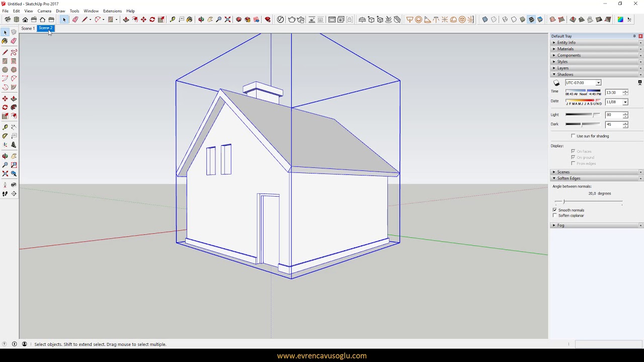Click Shaded With Textures style icon

(x=531, y=20)
